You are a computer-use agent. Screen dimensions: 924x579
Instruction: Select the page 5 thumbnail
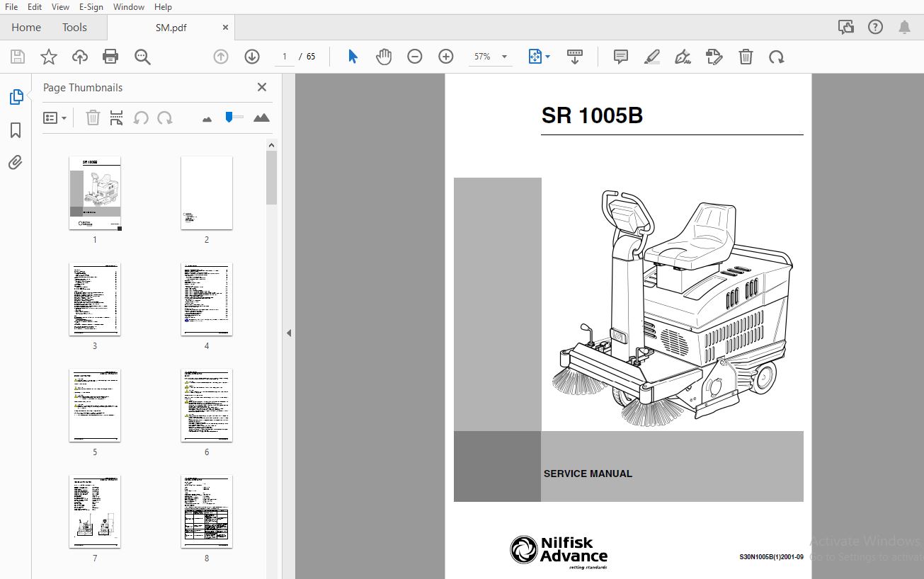pos(95,406)
